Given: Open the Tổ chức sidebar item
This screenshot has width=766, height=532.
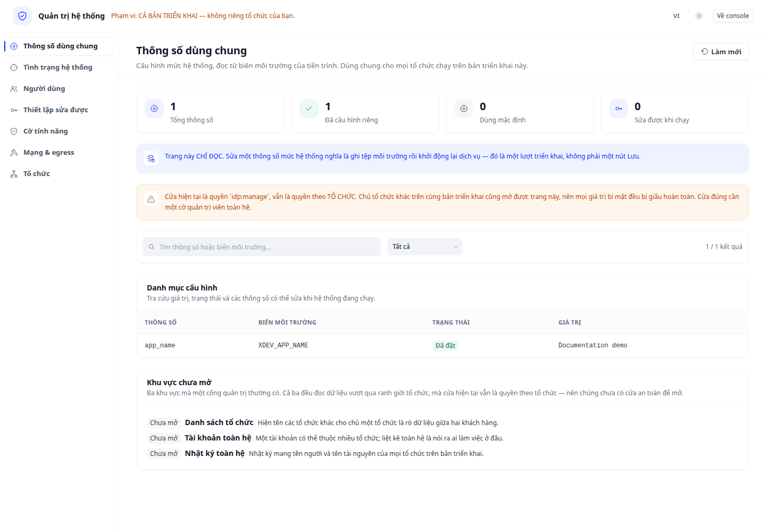Looking at the screenshot, I should click(60, 174).
